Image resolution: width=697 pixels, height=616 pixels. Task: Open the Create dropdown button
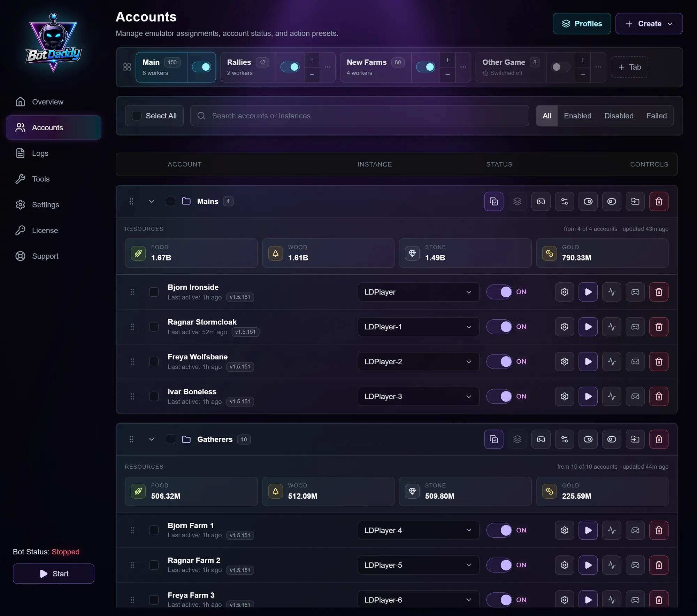click(649, 24)
